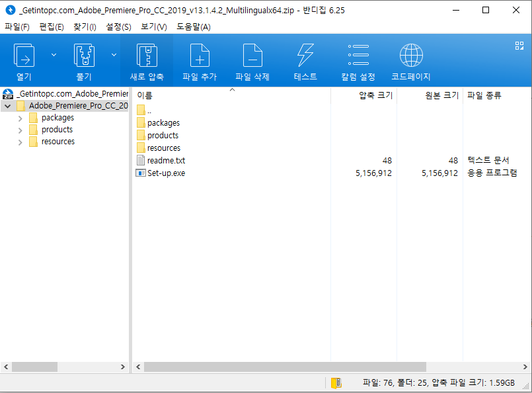Screen dimensions: 532x393
Task: Click the tree pane horizontal scrollbar thumb
Action: click(34, 367)
